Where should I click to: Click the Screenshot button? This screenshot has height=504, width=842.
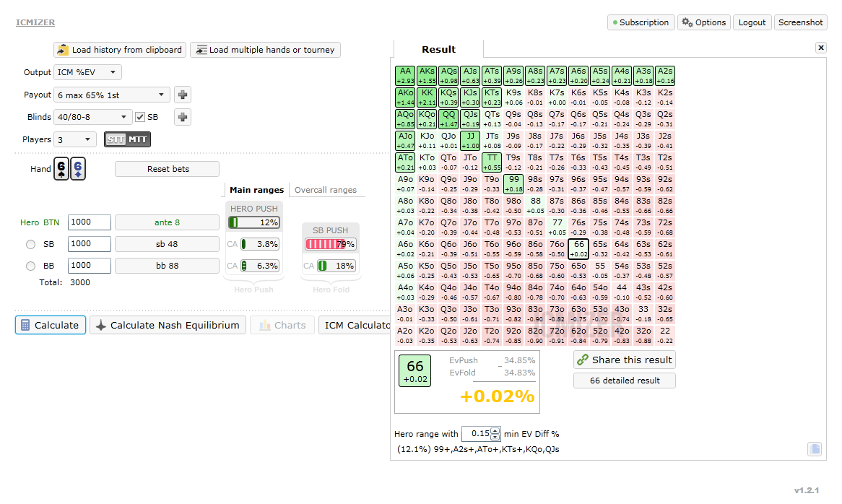coord(801,22)
